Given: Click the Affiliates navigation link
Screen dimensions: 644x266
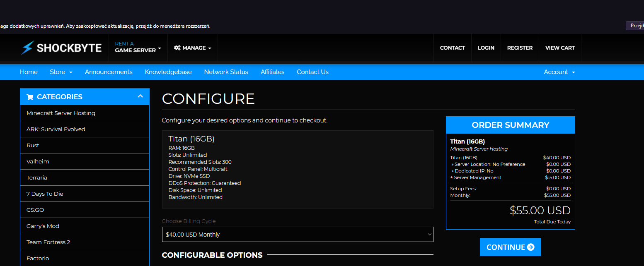Looking at the screenshot, I should click(272, 72).
